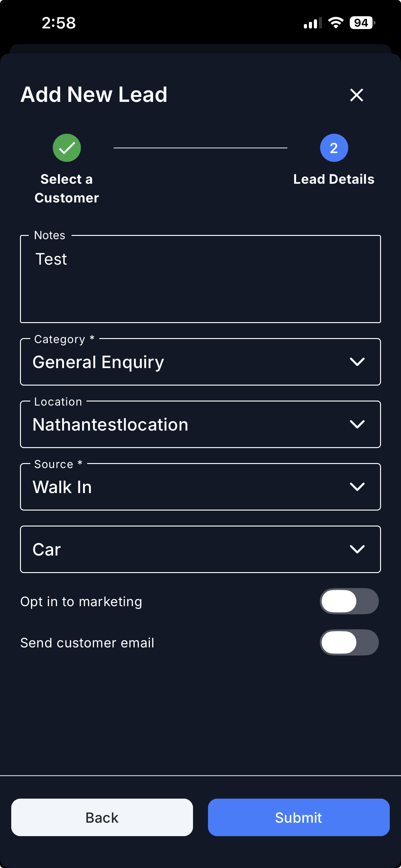Tap the cellular signal bars icon

point(312,23)
